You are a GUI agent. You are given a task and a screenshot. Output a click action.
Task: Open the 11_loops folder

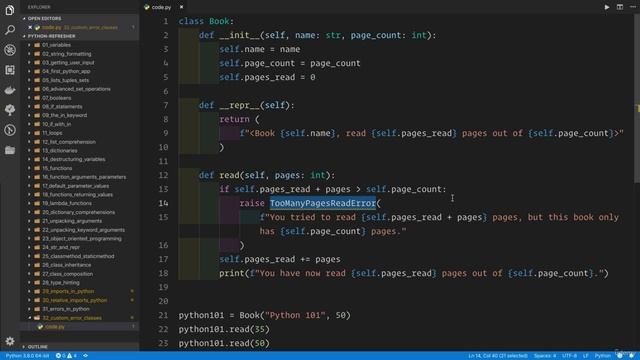[52, 133]
